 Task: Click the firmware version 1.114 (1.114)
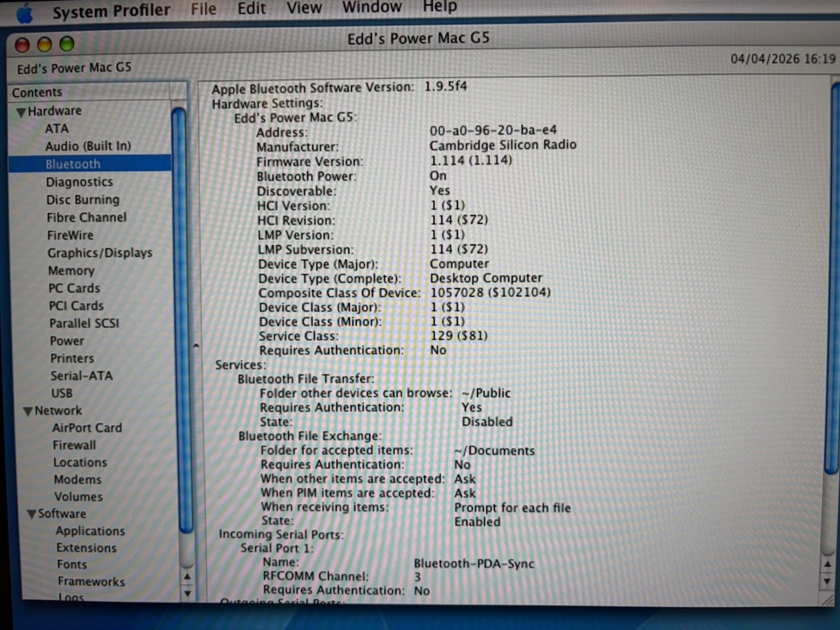pos(471,160)
